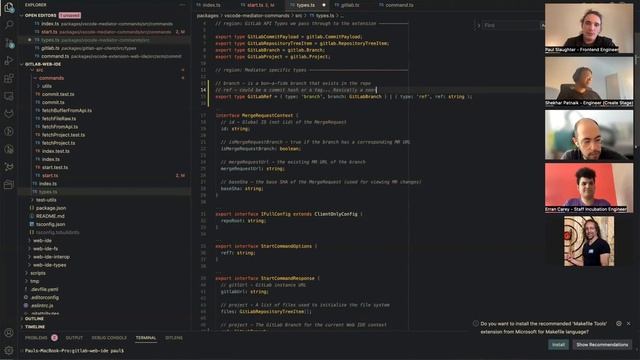
Task: Open the Output panel tab
Action: tap(74, 338)
